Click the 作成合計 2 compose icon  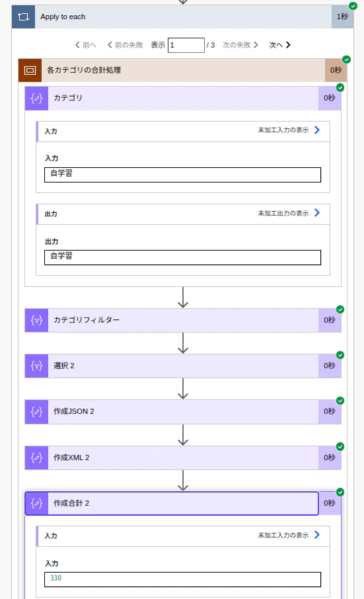pyautogui.click(x=36, y=504)
